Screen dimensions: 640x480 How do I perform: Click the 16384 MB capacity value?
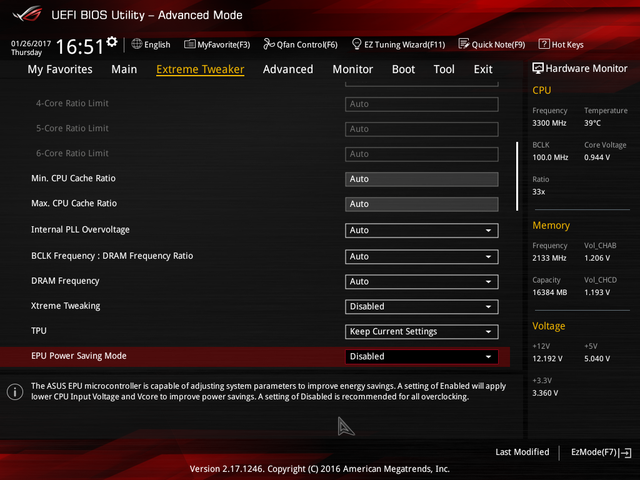(549, 293)
